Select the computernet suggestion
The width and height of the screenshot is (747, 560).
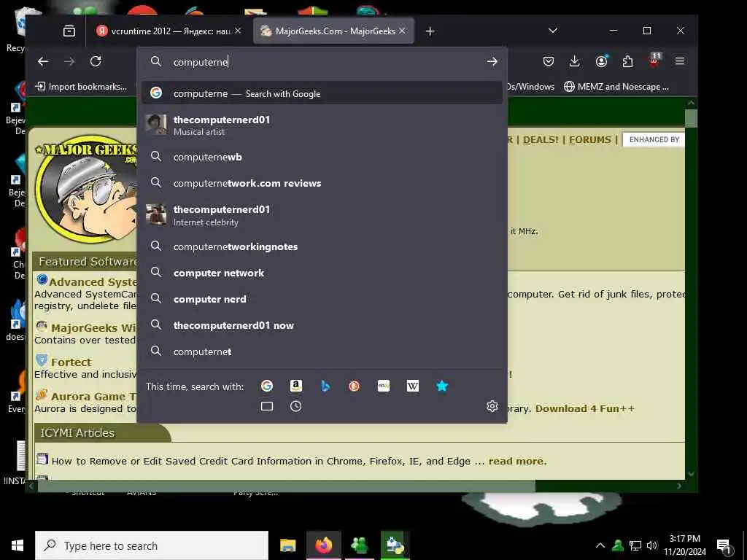click(322, 351)
